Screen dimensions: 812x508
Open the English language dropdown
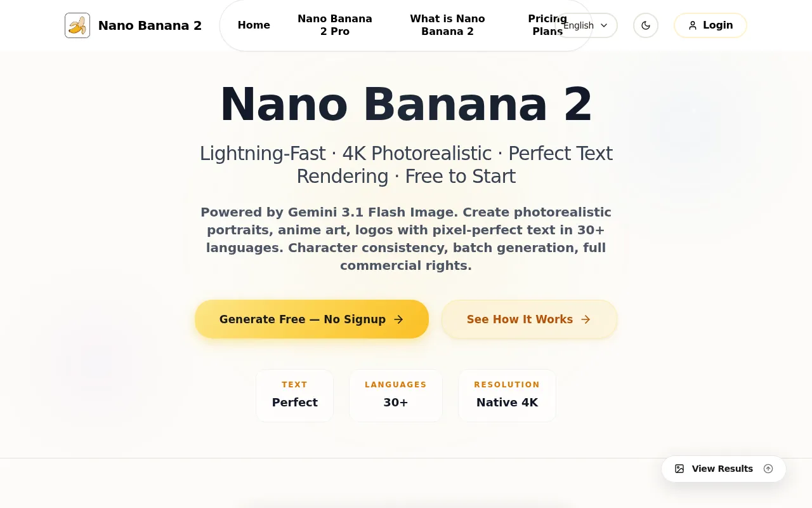[579, 25]
